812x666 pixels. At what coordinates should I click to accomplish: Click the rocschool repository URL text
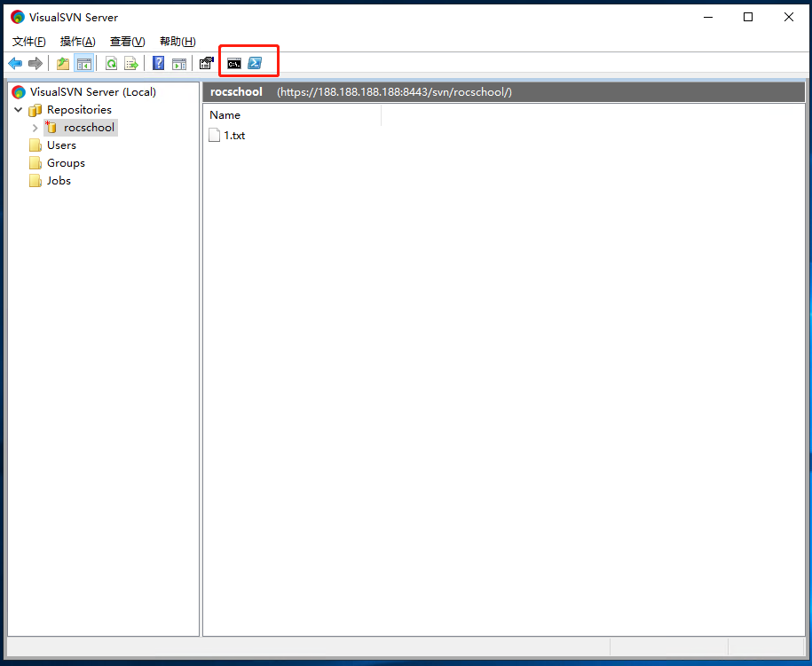click(394, 92)
